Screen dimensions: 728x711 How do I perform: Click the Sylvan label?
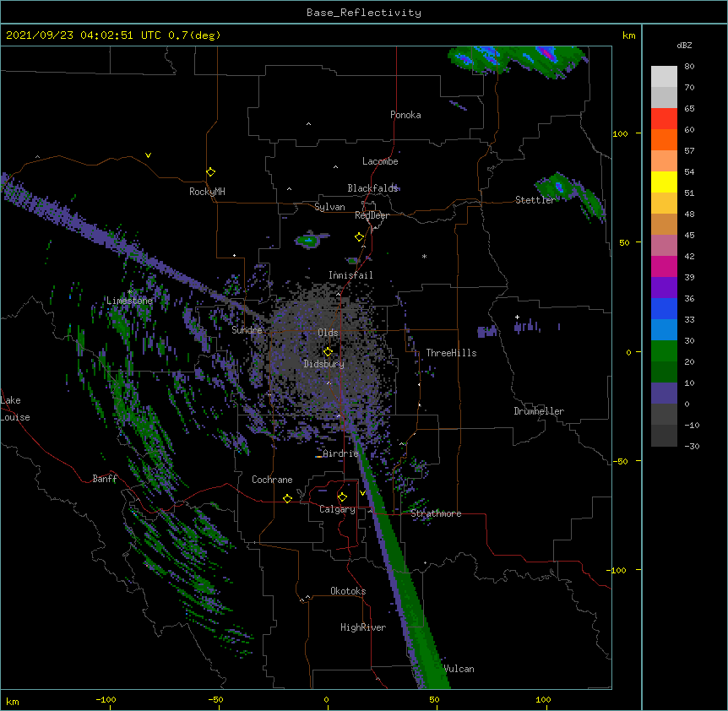click(329, 207)
